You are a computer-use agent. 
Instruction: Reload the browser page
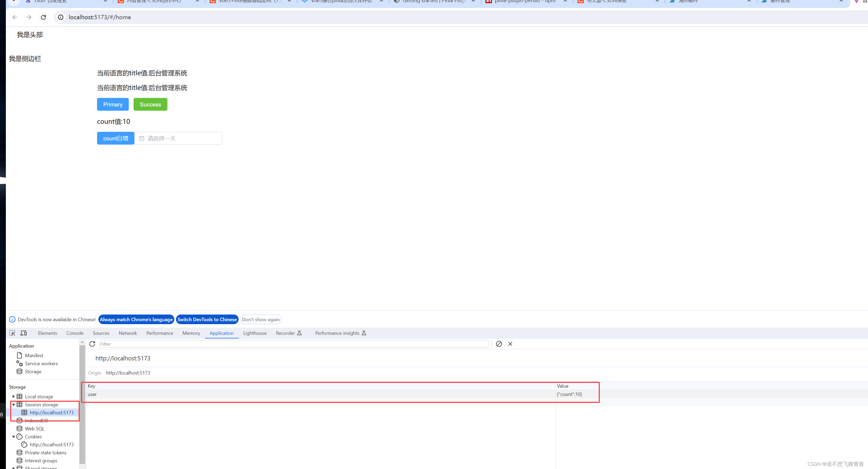pos(43,17)
